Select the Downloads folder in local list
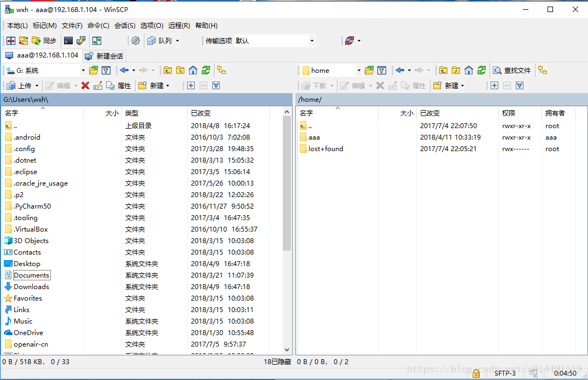The width and height of the screenshot is (588, 380). (32, 287)
